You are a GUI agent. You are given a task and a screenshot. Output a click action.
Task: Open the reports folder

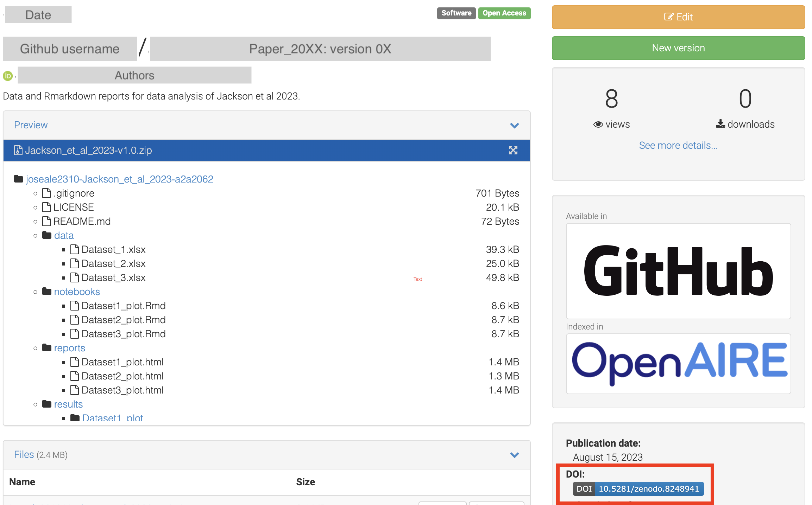69,348
